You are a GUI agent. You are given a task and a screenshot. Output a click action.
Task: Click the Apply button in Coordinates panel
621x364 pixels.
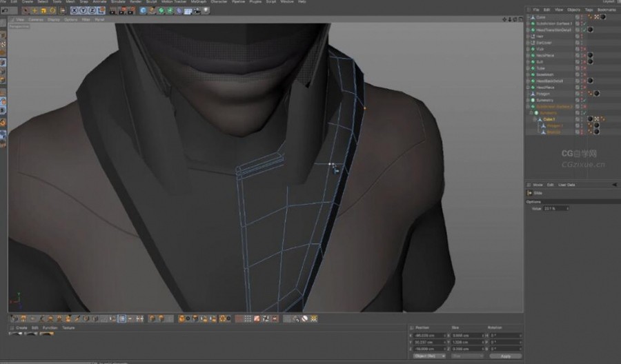coord(505,356)
